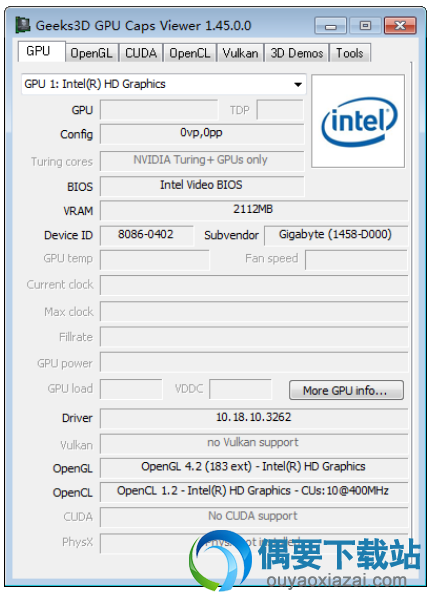Click the VRAM value 2112MB

254,210
